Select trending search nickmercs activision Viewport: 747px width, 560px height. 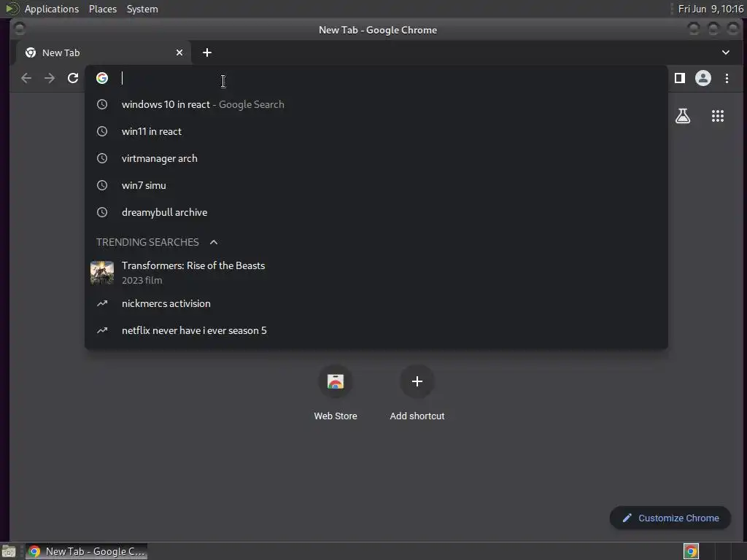pyautogui.click(x=376, y=303)
